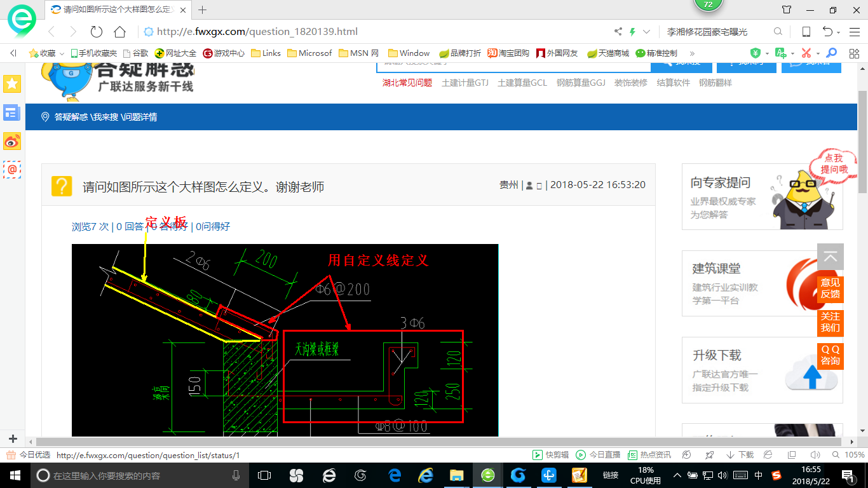Open the news feed sidebar icon
The width and height of the screenshot is (868, 488).
pyautogui.click(x=12, y=112)
